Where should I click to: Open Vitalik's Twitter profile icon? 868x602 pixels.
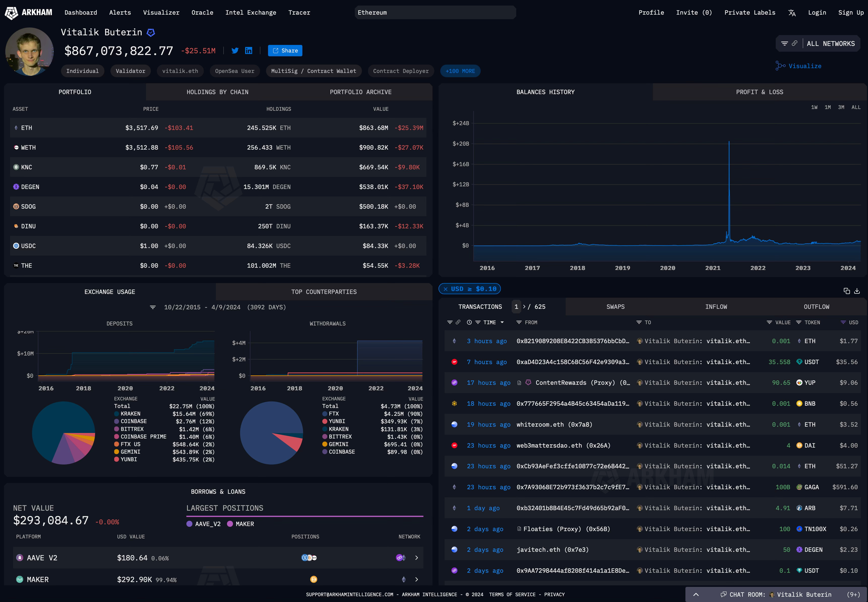click(x=235, y=50)
